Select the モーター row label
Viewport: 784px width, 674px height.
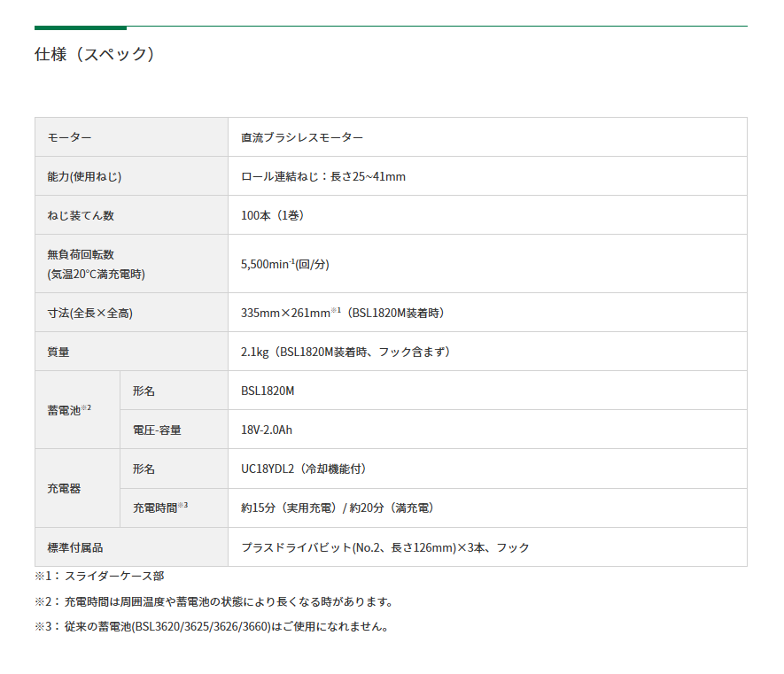(x=66, y=137)
